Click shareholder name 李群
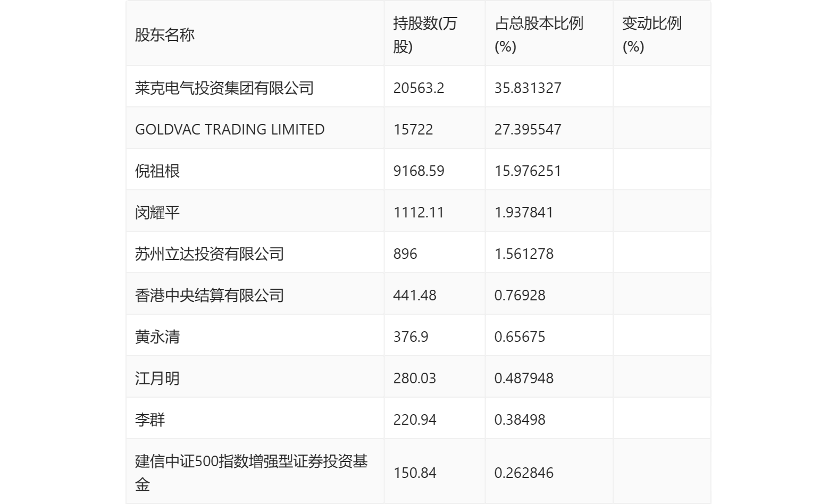The image size is (837, 504). click(x=150, y=420)
